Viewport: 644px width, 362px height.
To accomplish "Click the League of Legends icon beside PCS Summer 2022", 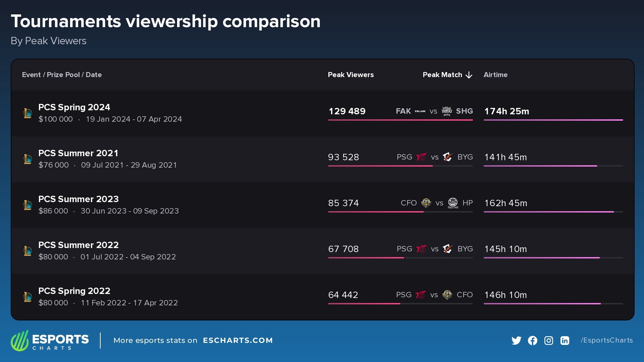I will click(28, 251).
